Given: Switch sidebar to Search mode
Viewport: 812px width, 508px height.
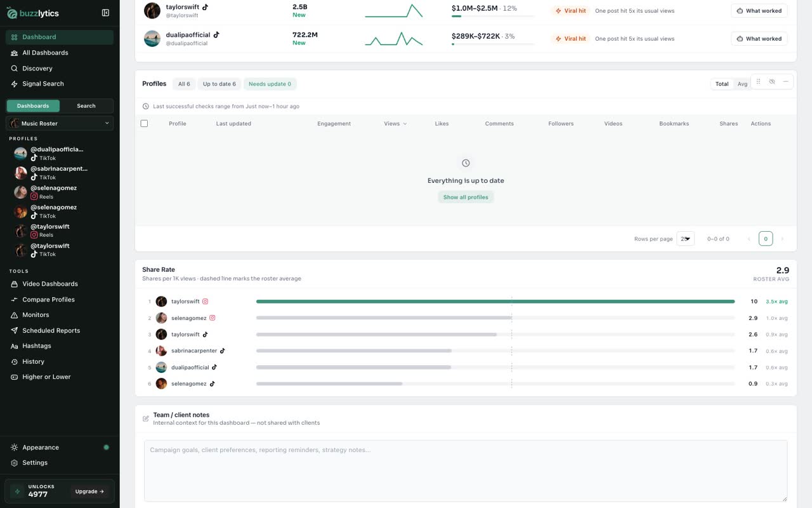Looking at the screenshot, I should coord(86,106).
